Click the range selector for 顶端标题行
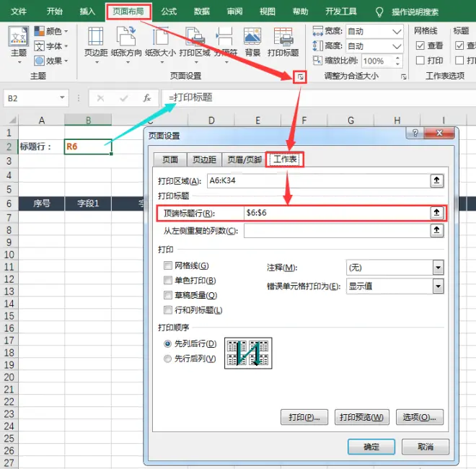Viewport: 476px width, 469px height. point(437,213)
